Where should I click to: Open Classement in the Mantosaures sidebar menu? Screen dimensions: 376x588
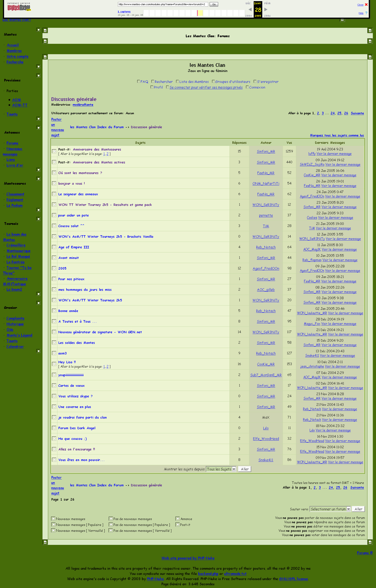click(x=15, y=194)
